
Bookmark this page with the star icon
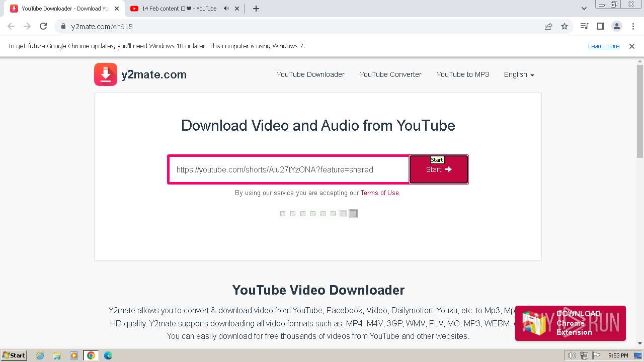[565, 26]
